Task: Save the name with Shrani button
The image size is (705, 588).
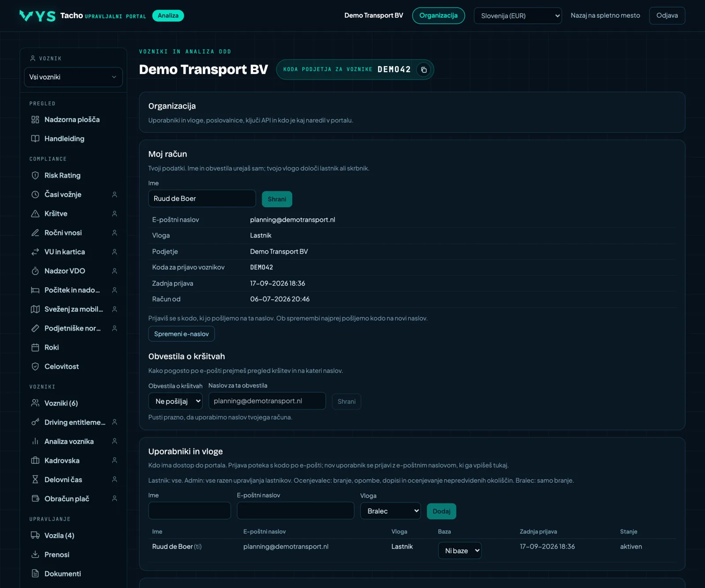Action: coord(277,199)
